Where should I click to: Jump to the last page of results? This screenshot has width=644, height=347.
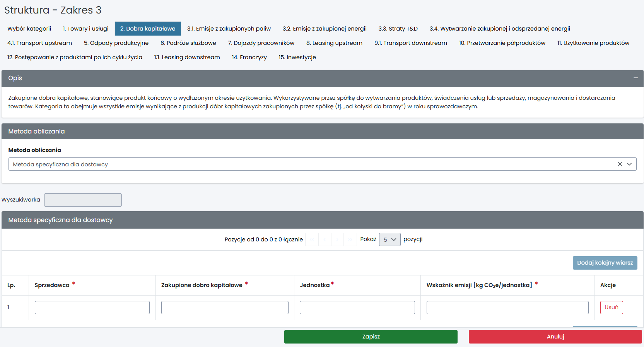pyautogui.click(x=350, y=239)
